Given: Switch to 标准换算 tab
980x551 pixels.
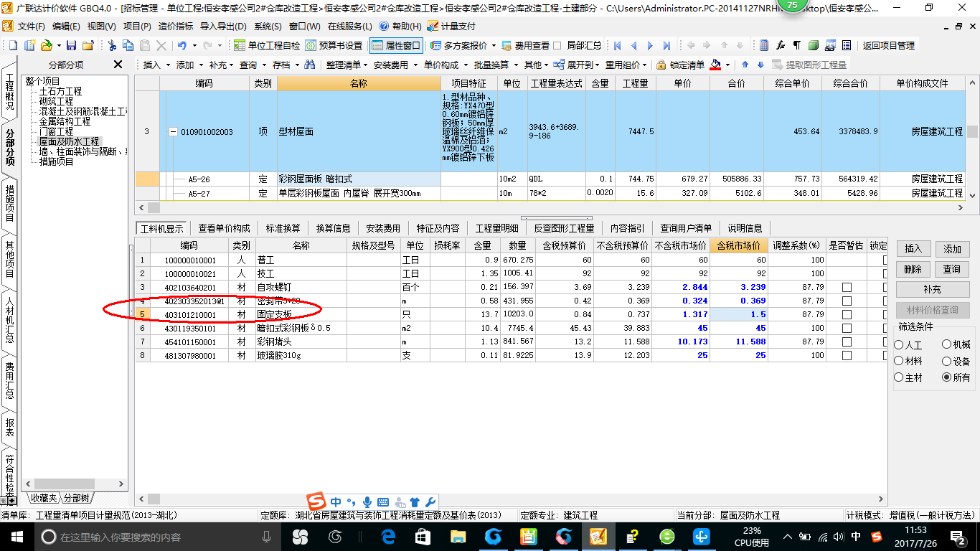Looking at the screenshot, I should point(283,228).
